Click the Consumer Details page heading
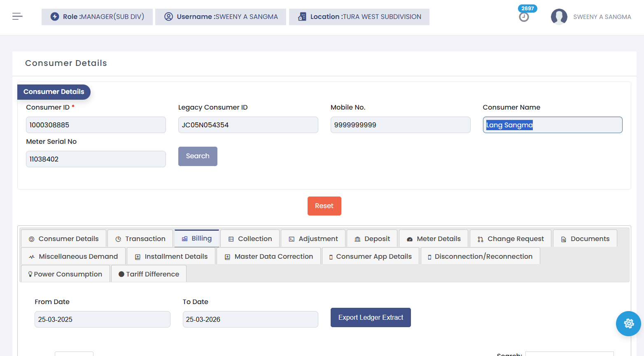Image resolution: width=644 pixels, height=356 pixels. click(66, 63)
